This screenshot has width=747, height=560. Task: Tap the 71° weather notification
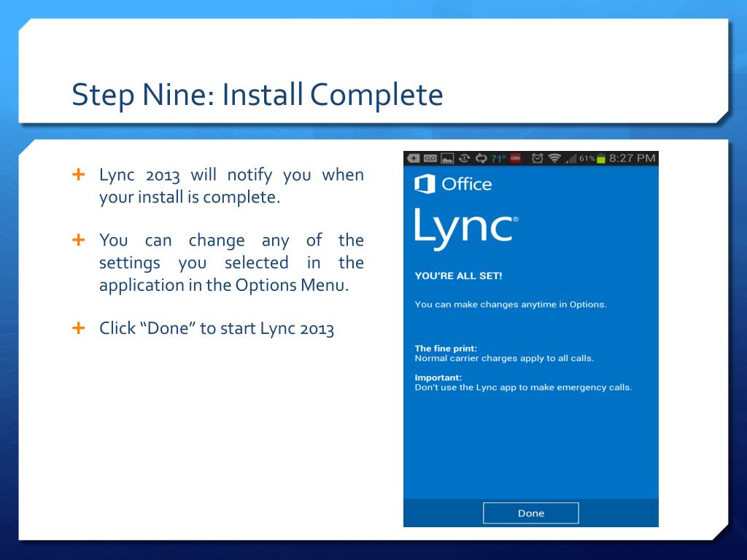[x=498, y=158]
